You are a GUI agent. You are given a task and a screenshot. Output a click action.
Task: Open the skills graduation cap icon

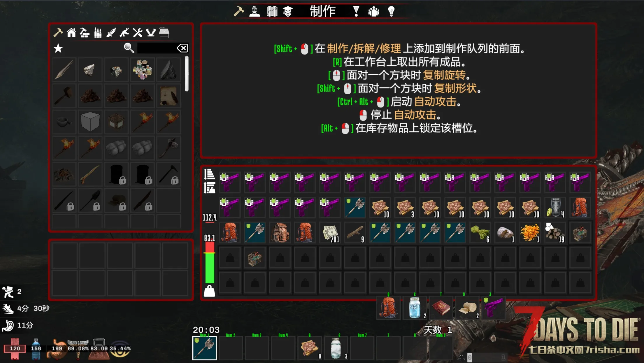pos(288,12)
